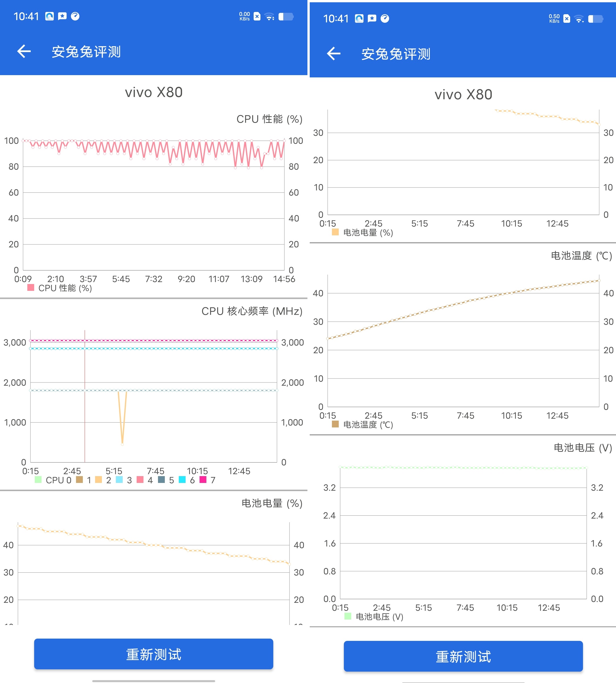Click the speedometer notification icon
This screenshot has height=683, width=616.
pos(76,16)
